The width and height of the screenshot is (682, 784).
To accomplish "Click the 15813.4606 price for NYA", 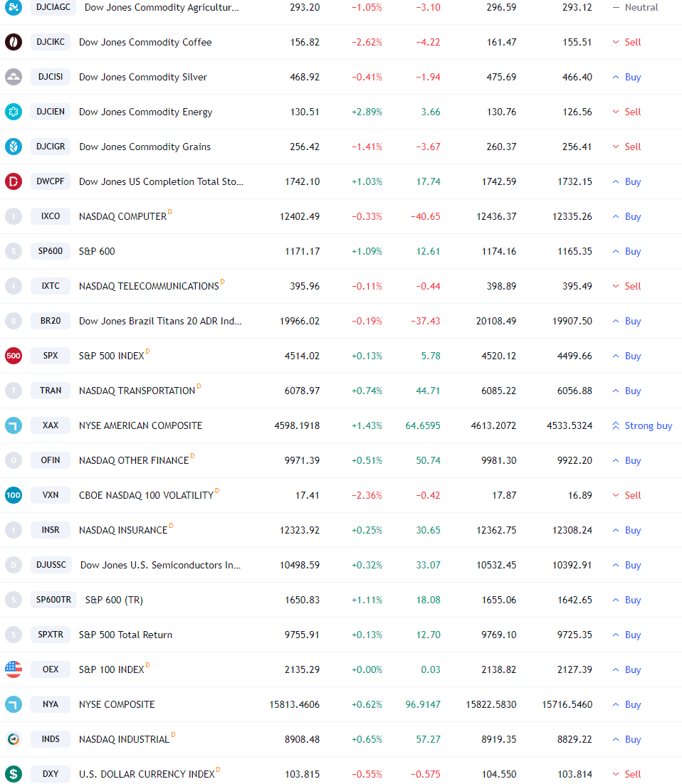I will pos(295,704).
